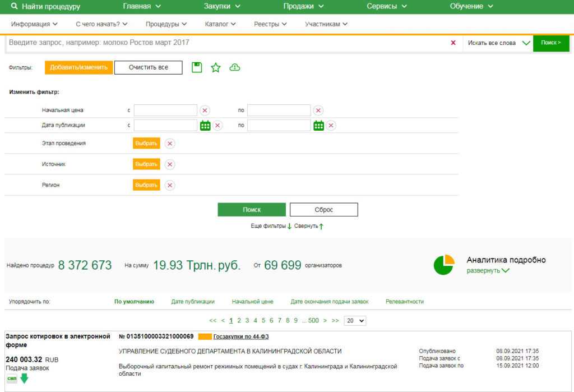Click the cloud download icon
574x392 pixels.
pos(235,67)
